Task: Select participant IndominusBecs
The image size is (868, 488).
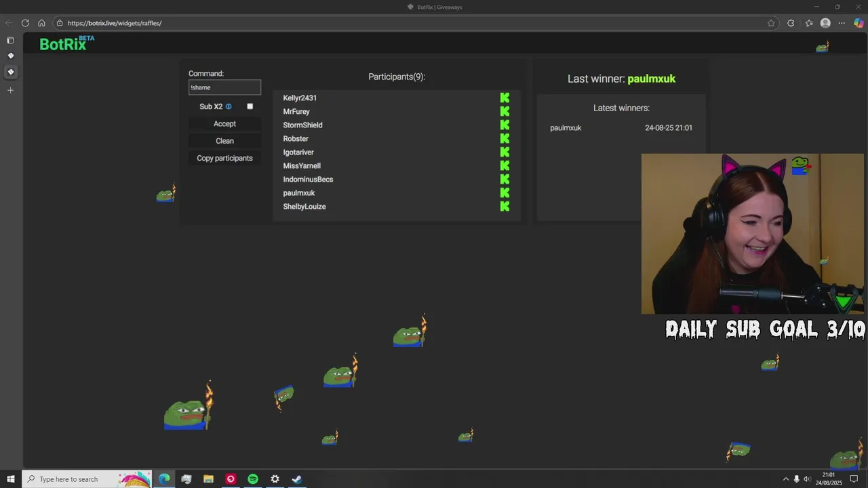Action: coord(308,179)
